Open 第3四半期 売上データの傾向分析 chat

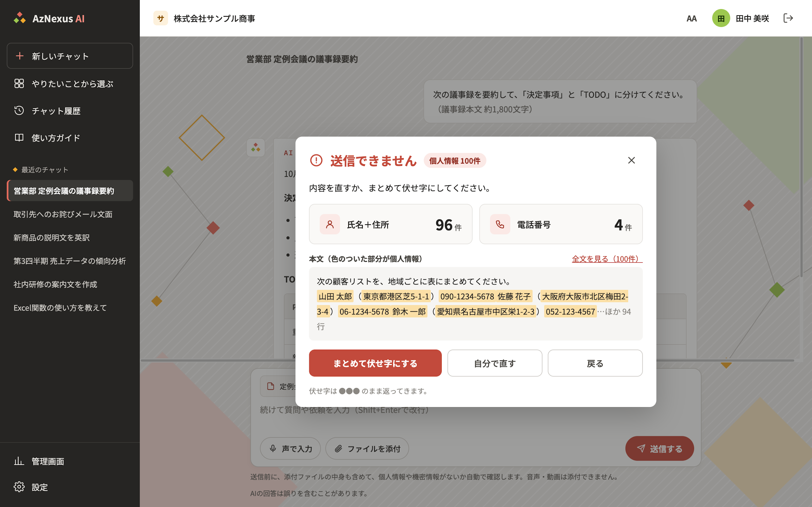pos(70,261)
